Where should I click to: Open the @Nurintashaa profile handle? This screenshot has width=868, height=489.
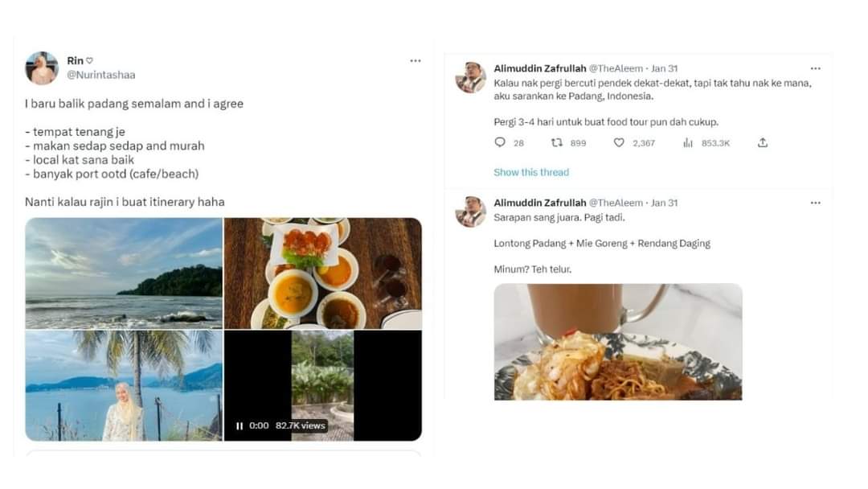[100, 75]
